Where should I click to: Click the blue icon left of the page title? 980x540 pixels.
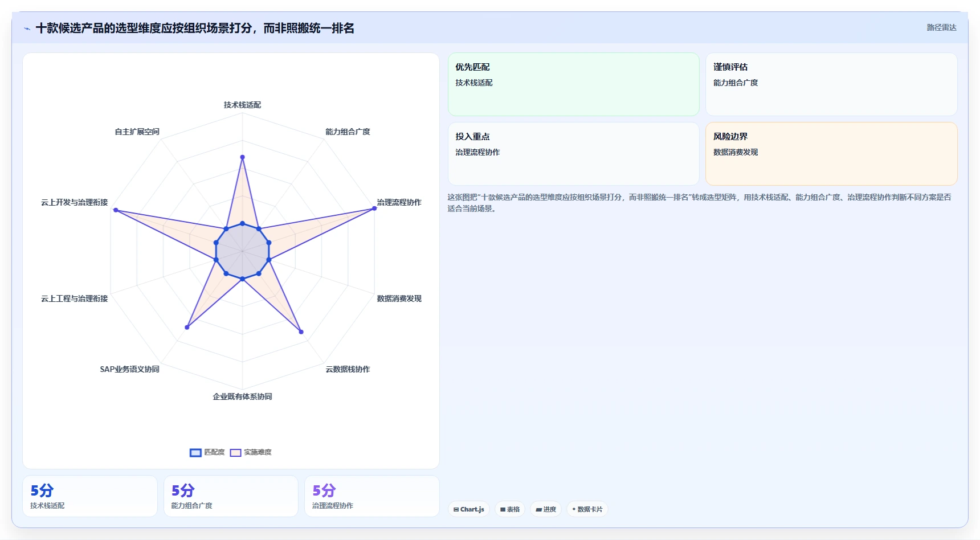pyautogui.click(x=27, y=28)
